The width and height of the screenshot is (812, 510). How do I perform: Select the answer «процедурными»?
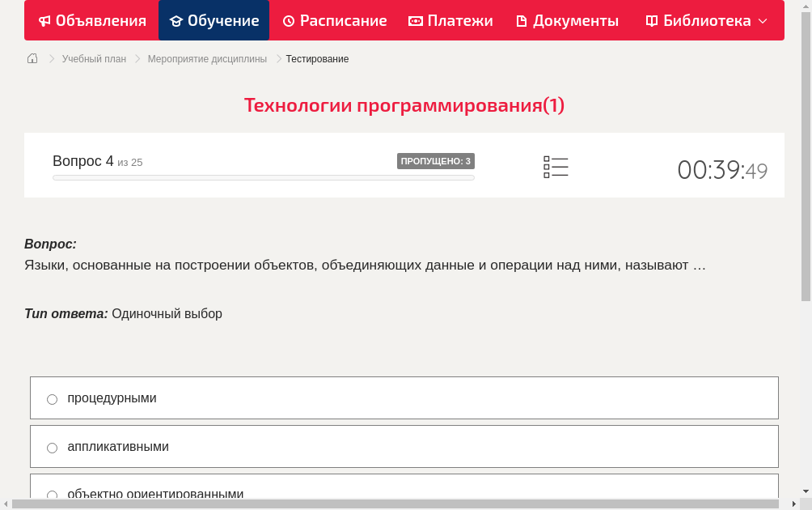coord(52,398)
